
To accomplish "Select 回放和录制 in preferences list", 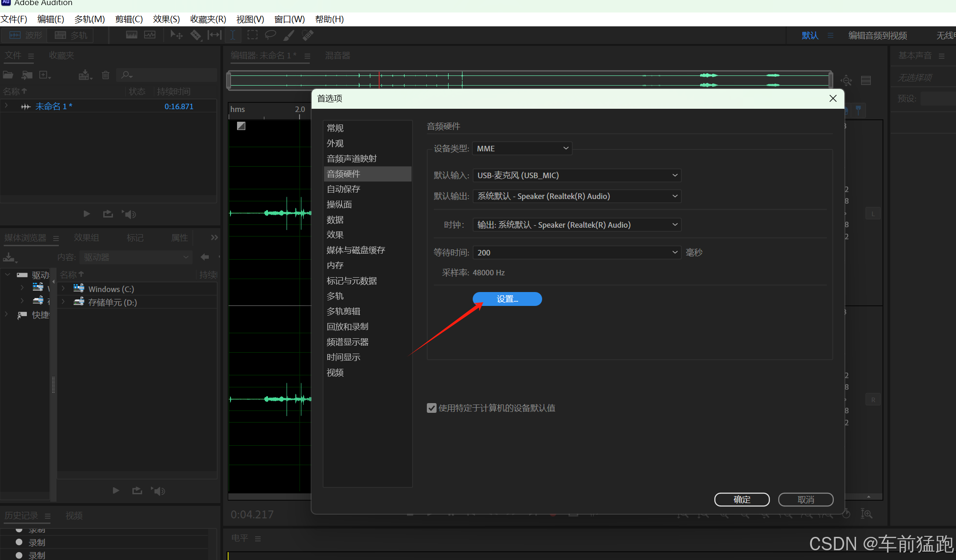I will click(347, 327).
